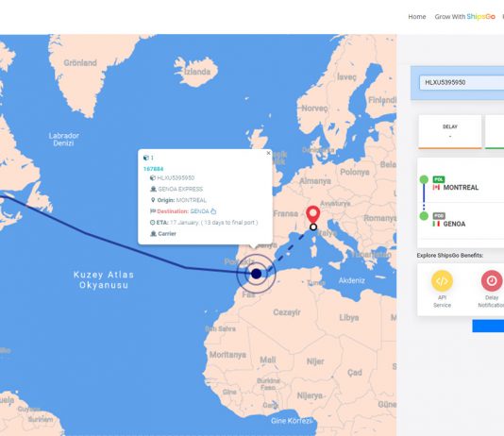Click the yellow API Service icon
The height and width of the screenshot is (436, 504).
[442, 281]
